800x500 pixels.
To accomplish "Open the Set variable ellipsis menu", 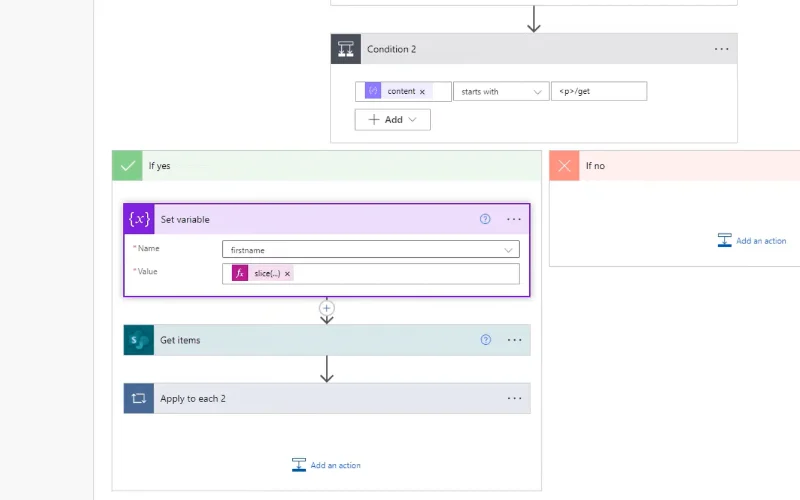I will (514, 219).
